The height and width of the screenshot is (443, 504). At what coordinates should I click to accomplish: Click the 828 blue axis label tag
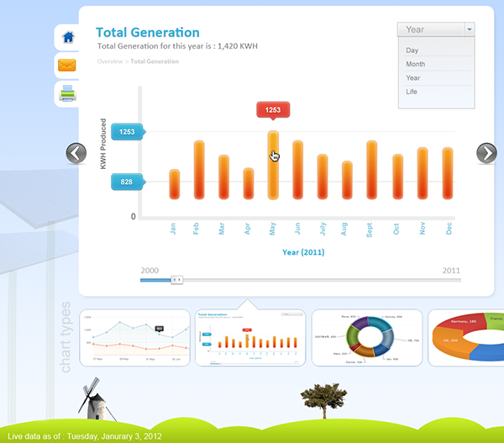pyautogui.click(x=127, y=182)
